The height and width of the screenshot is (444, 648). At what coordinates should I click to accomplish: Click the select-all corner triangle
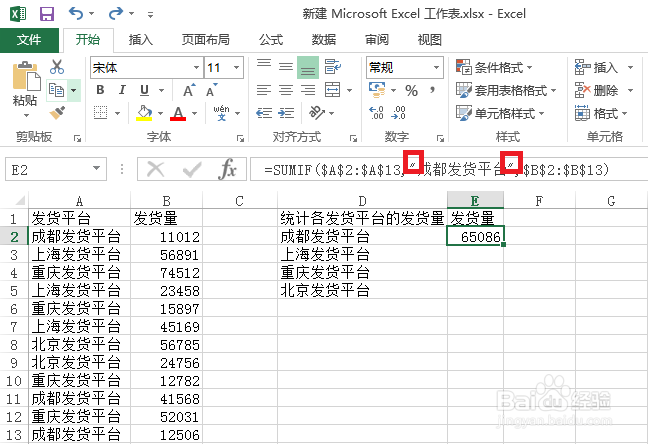click(19, 201)
